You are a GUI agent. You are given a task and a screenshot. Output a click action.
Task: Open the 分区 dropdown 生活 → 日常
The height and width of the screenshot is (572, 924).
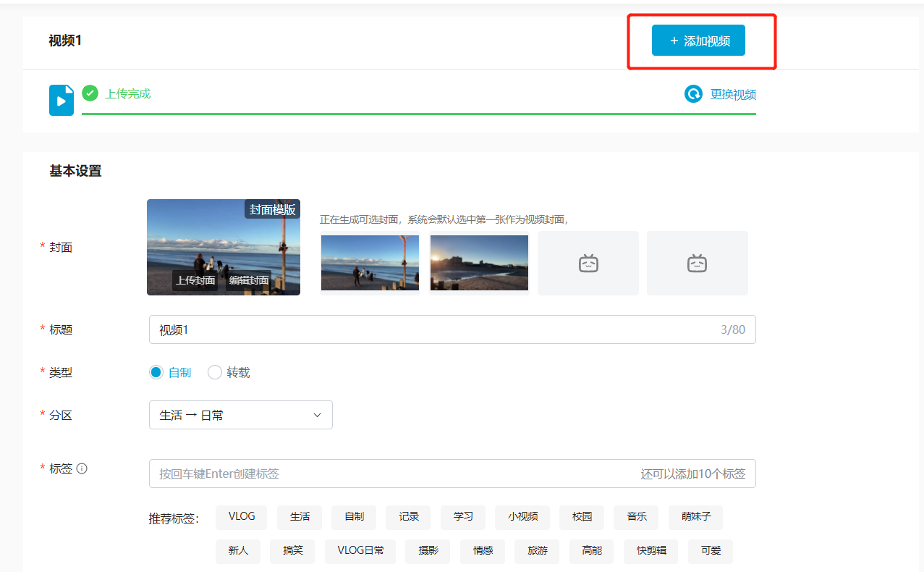pos(241,415)
